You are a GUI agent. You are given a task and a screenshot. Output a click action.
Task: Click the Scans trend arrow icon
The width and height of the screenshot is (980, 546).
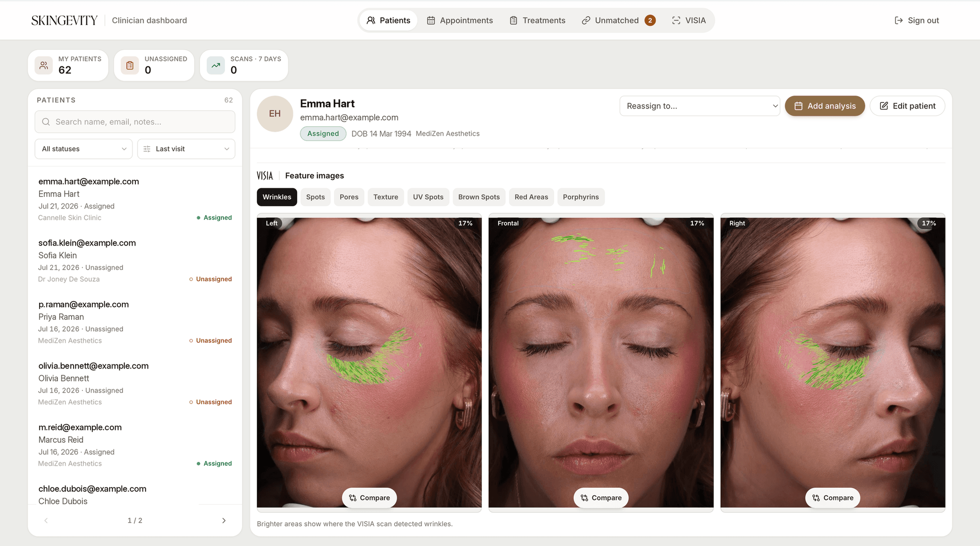[216, 65]
